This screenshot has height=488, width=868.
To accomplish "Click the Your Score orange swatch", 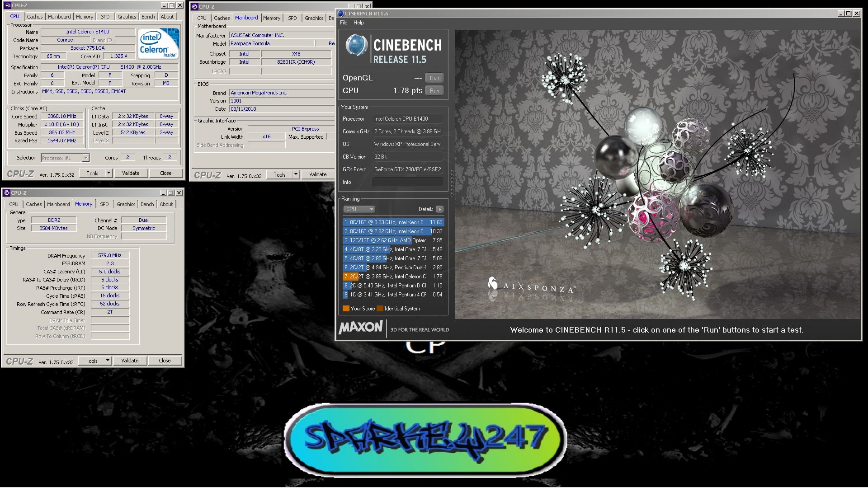I will coord(346,309).
